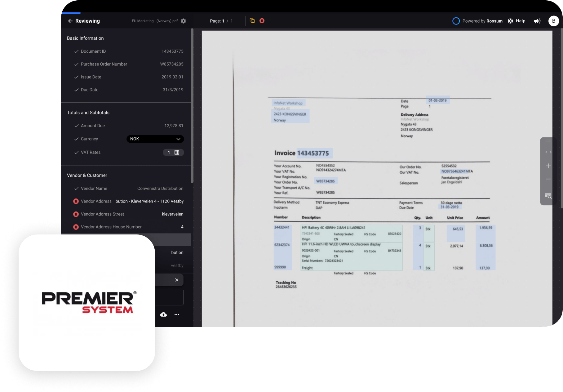Click red badge beside Vendor Address Street
563x392 pixels.
76,214
